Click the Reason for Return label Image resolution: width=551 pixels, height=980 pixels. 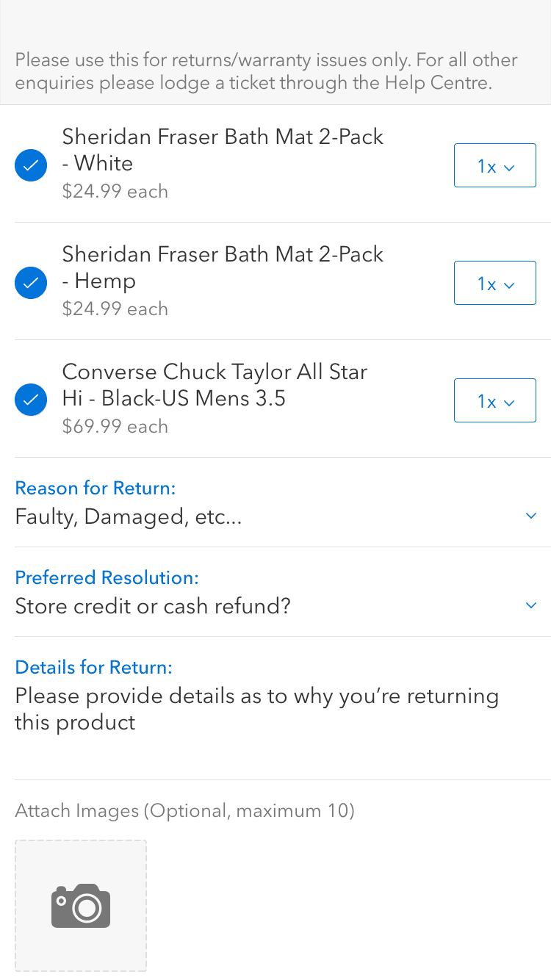pyautogui.click(x=96, y=488)
